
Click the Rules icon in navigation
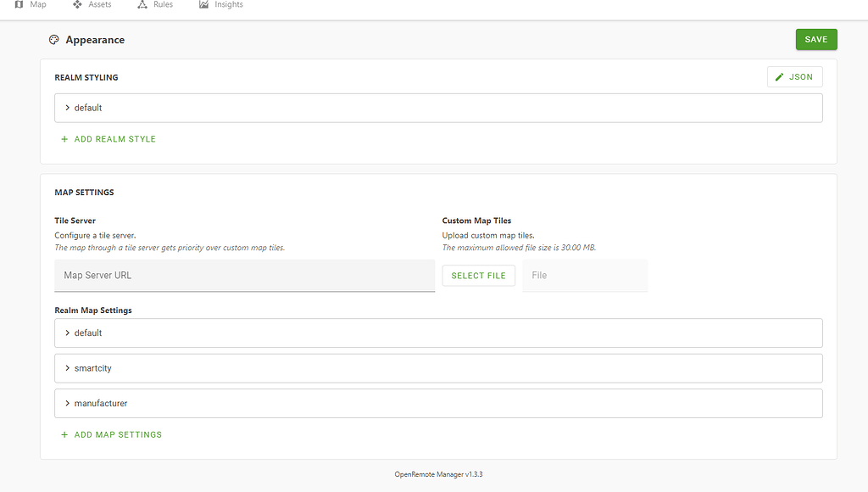(x=142, y=4)
